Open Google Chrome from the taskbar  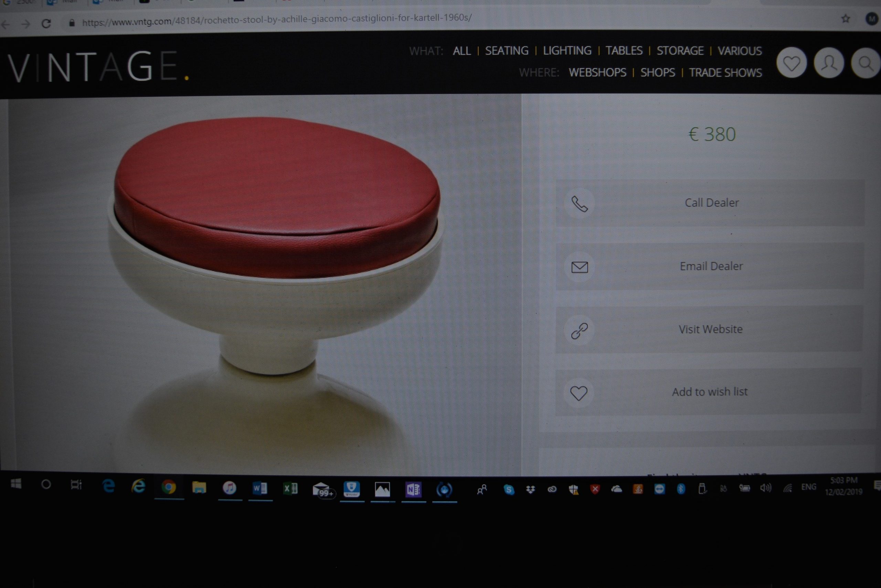(x=169, y=487)
